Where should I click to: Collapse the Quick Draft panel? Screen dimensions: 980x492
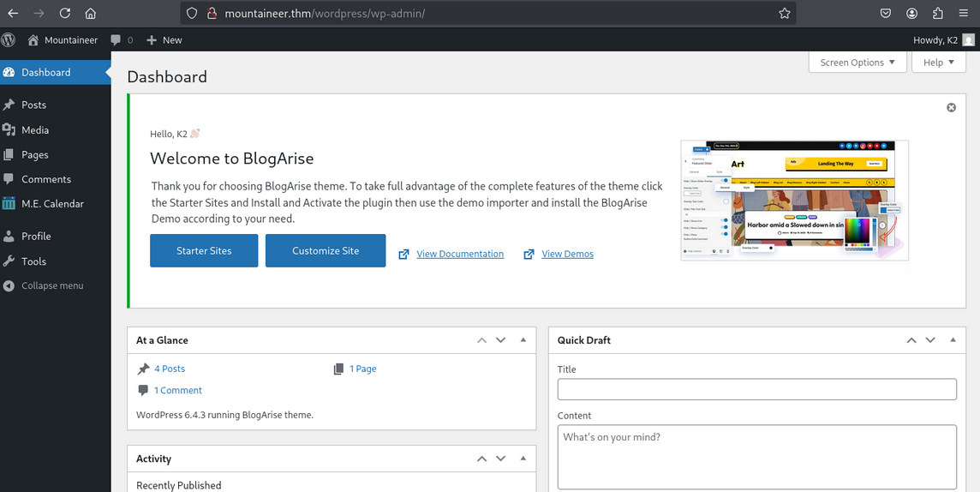[953, 340]
